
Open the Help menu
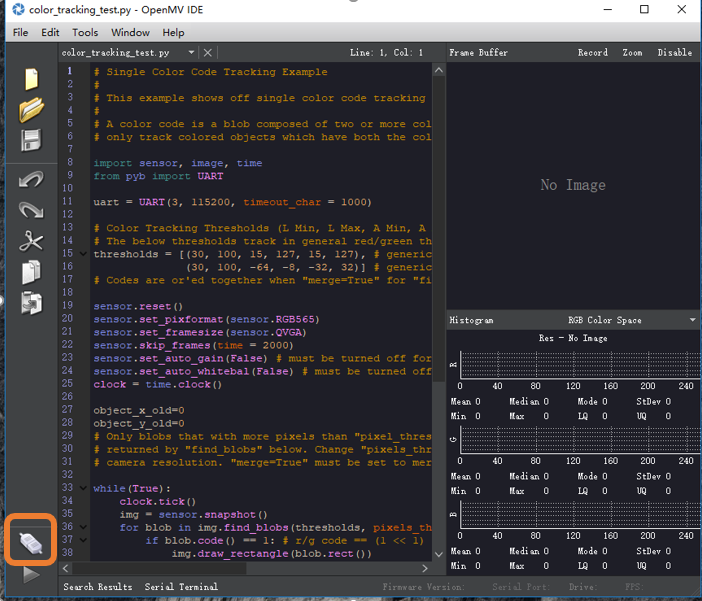173,33
